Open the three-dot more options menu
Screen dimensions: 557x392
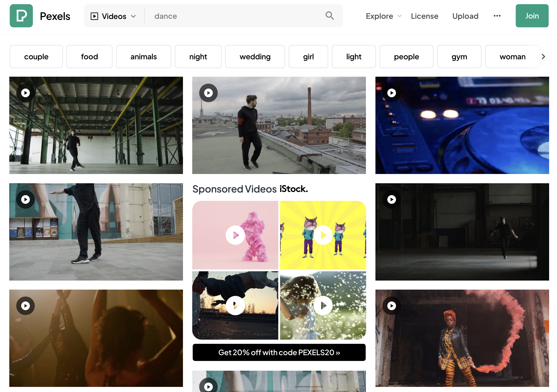coord(497,16)
